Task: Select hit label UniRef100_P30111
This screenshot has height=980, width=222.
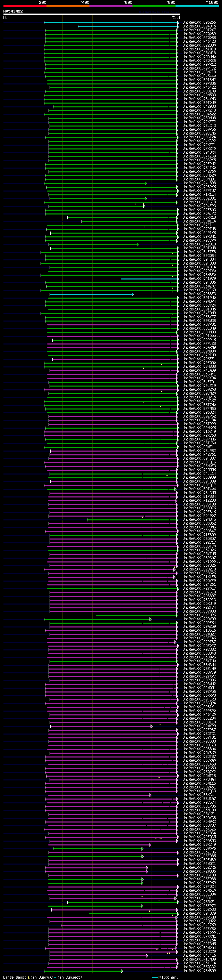Action: (199, 898)
